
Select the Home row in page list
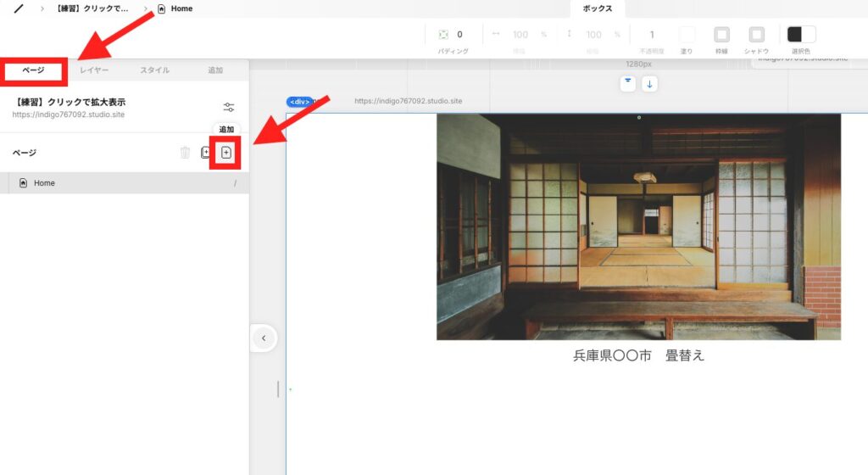coord(125,182)
